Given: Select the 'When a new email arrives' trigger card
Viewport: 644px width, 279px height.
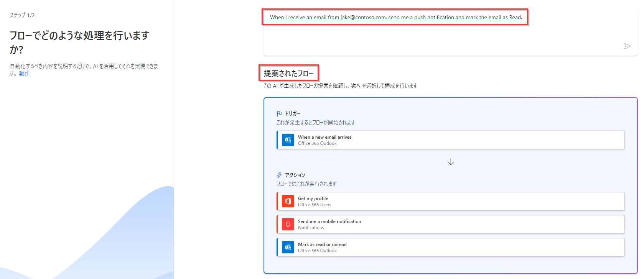Looking at the screenshot, I should (x=451, y=140).
